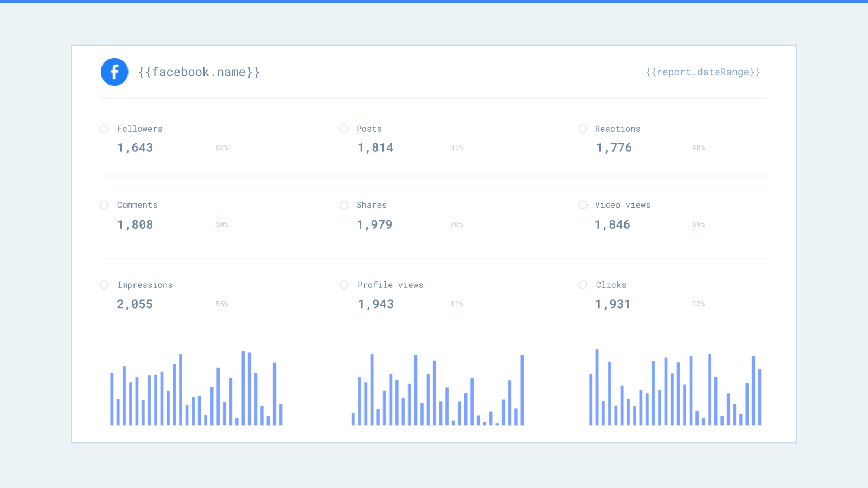Click the Shares value 1,979
Screen dimensions: 868x488
tap(374, 224)
